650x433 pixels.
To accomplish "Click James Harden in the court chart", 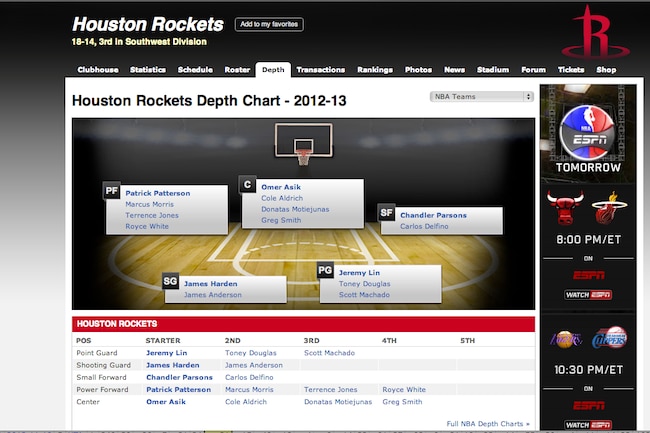I will point(211,283).
